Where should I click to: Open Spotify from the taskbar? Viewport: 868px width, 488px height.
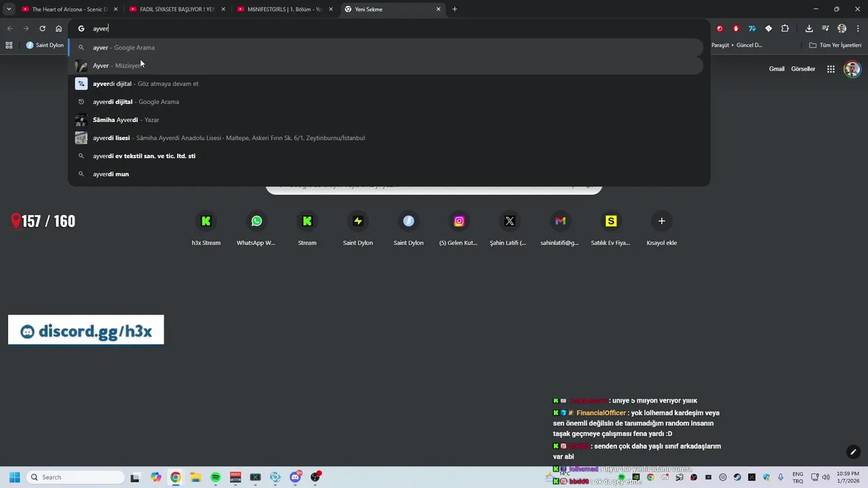tap(216, 477)
